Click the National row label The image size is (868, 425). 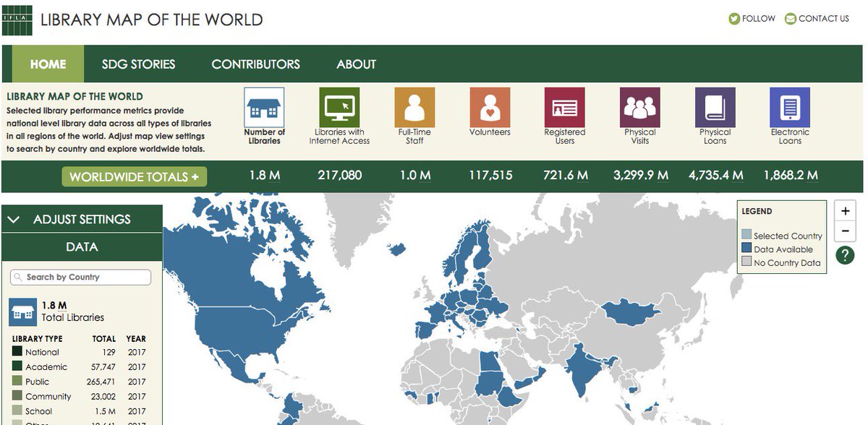coord(42,352)
